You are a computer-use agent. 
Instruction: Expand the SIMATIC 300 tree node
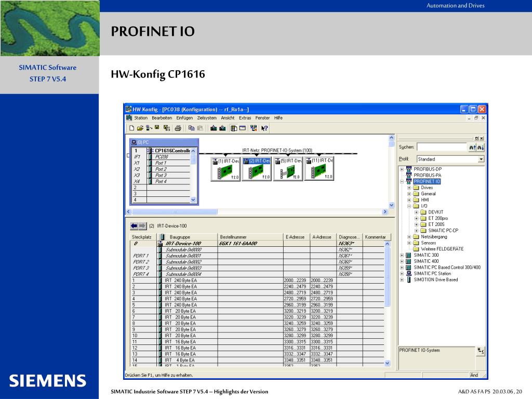click(402, 255)
